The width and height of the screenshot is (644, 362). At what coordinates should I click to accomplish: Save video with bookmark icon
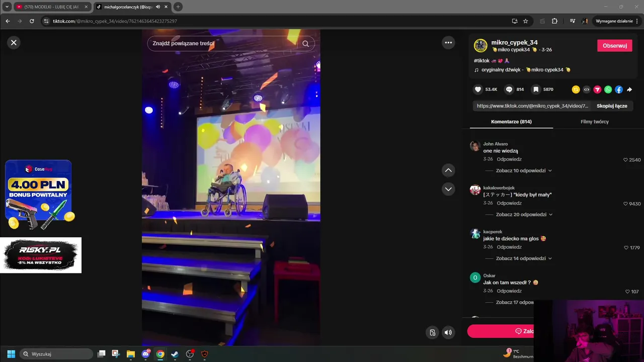536,89
